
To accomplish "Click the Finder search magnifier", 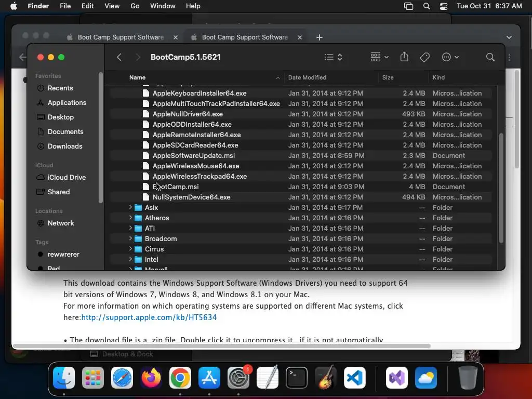I will click(490, 57).
